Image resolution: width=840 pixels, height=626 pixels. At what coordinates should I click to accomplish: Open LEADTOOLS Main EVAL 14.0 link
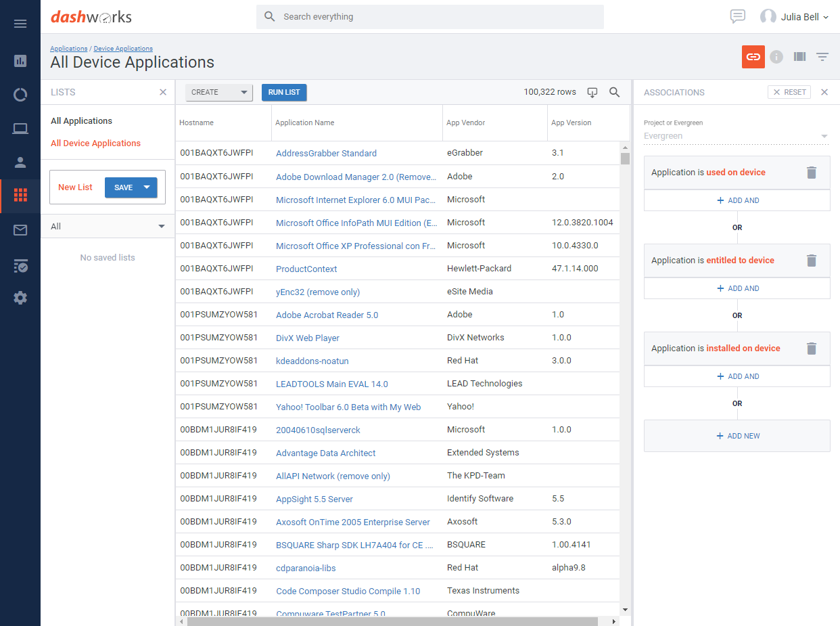[332, 384]
